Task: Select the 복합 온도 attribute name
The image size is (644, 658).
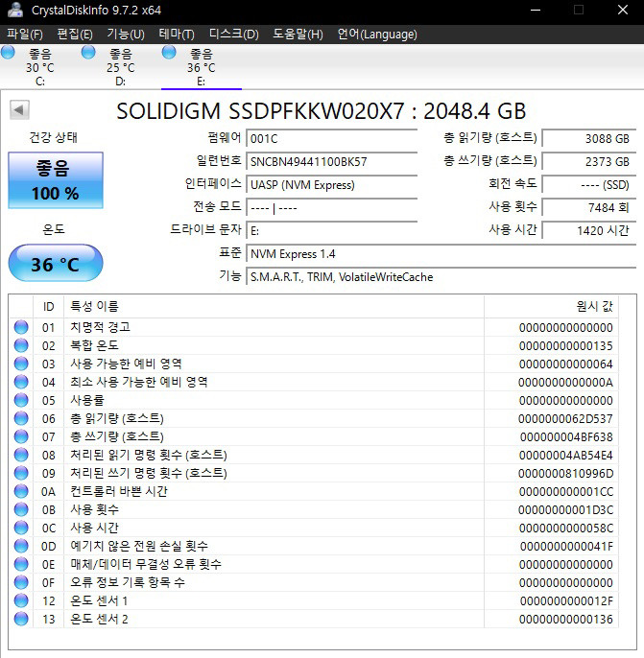Action: point(94,345)
